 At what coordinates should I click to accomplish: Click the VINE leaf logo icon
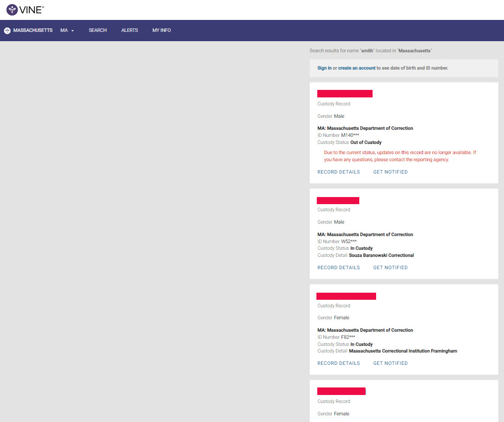coord(12,10)
